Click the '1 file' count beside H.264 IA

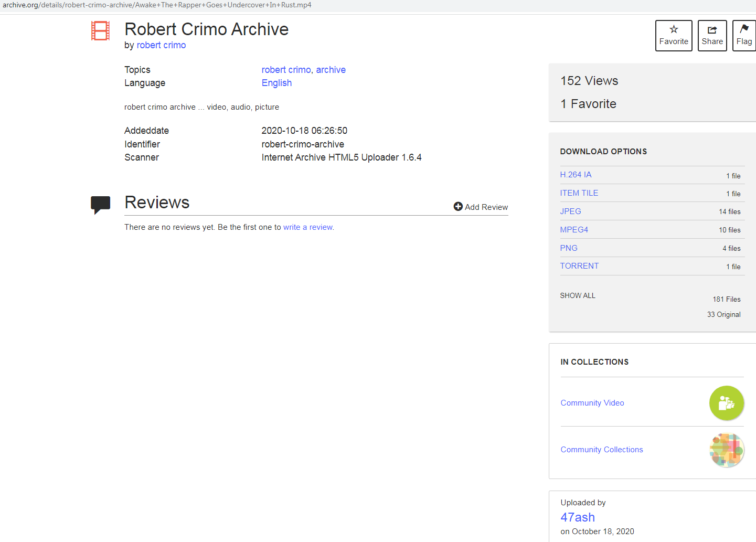pyautogui.click(x=733, y=176)
